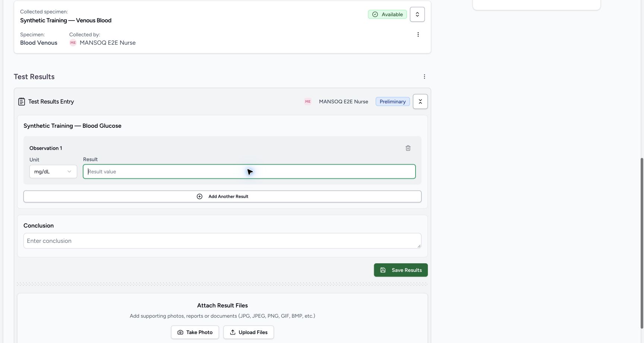This screenshot has width=644, height=343.
Task: Click the ME avatar beside Collected by
Action: (x=73, y=43)
